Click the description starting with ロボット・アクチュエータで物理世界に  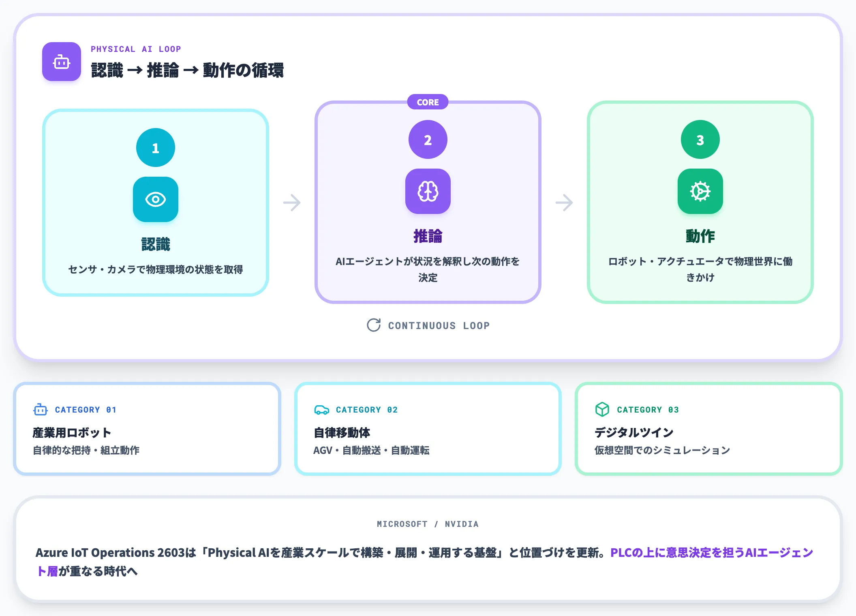coord(700,269)
